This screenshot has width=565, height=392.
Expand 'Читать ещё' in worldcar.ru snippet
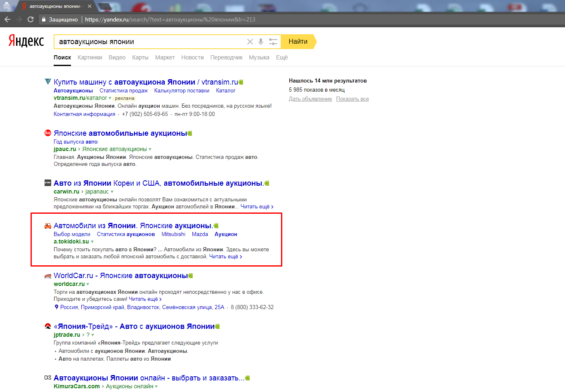[145, 299]
